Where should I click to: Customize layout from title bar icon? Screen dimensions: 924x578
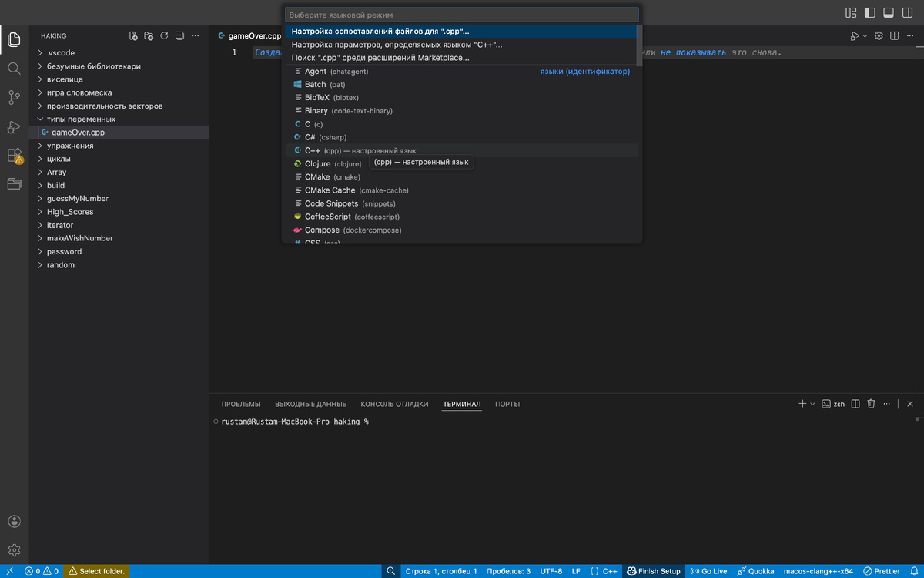tap(851, 12)
